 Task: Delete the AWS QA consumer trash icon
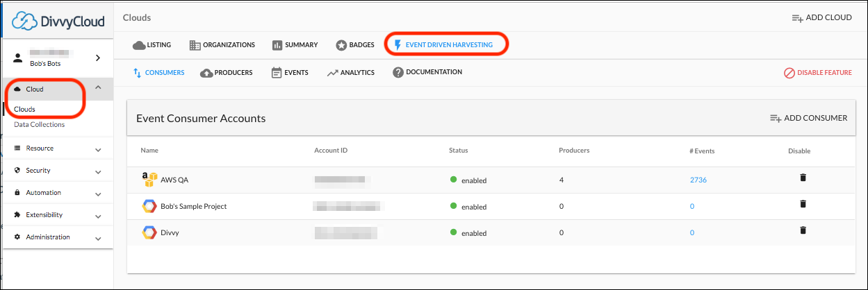[x=803, y=178]
